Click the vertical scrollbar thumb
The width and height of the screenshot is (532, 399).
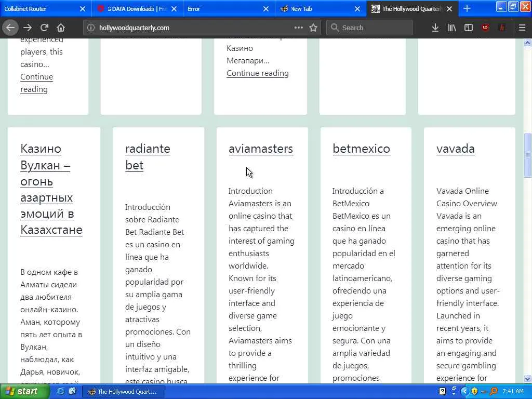pyautogui.click(x=527, y=155)
